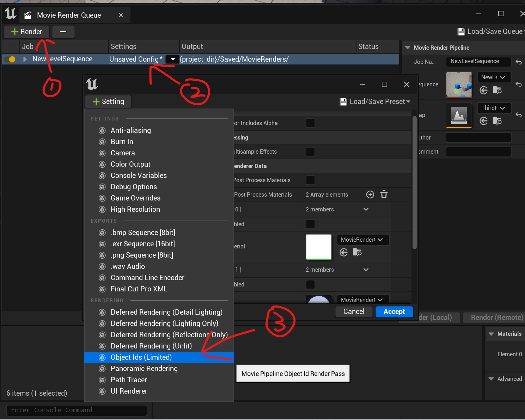Image resolution: width=525 pixels, height=420 pixels.
Task: Reset Sequence to default value
Action: coord(518,85)
